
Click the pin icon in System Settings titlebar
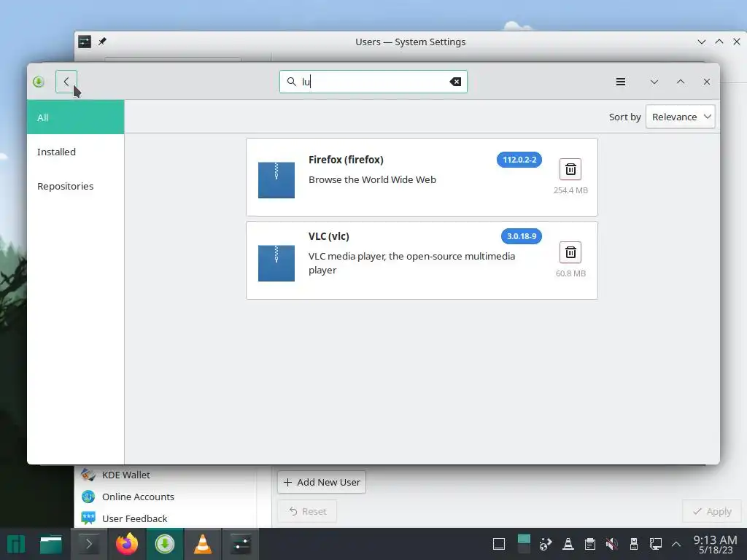[102, 42]
